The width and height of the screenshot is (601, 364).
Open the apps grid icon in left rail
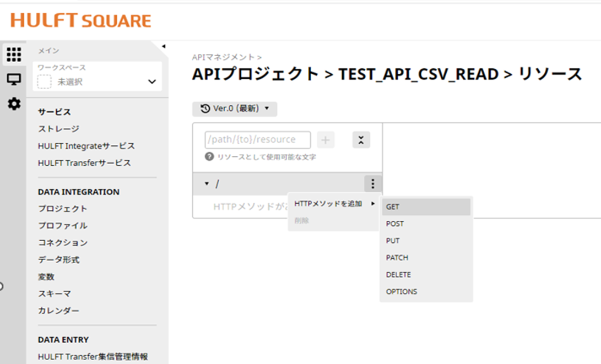[x=14, y=55]
